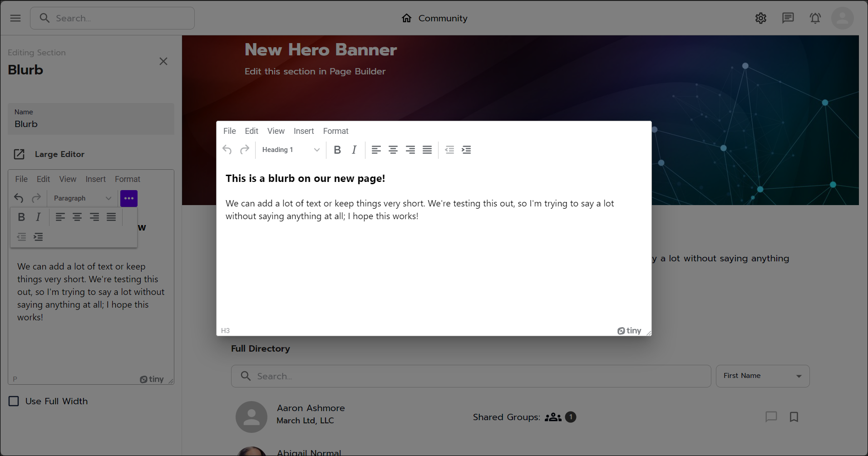Center align the blurb text

tap(393, 150)
